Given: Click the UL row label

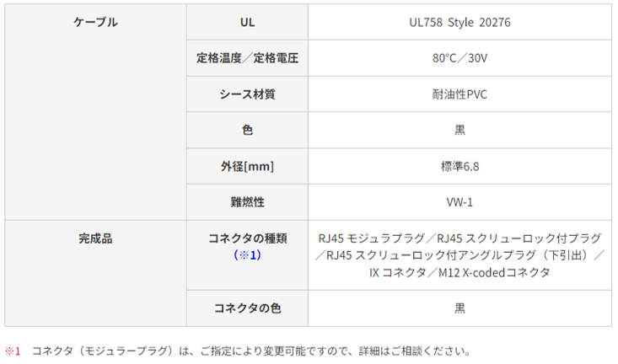Looking at the screenshot, I should (248, 22).
